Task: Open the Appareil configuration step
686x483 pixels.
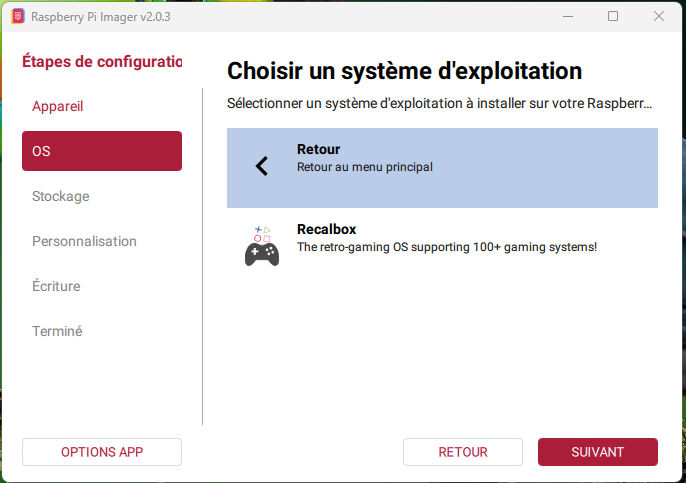Action: click(57, 106)
